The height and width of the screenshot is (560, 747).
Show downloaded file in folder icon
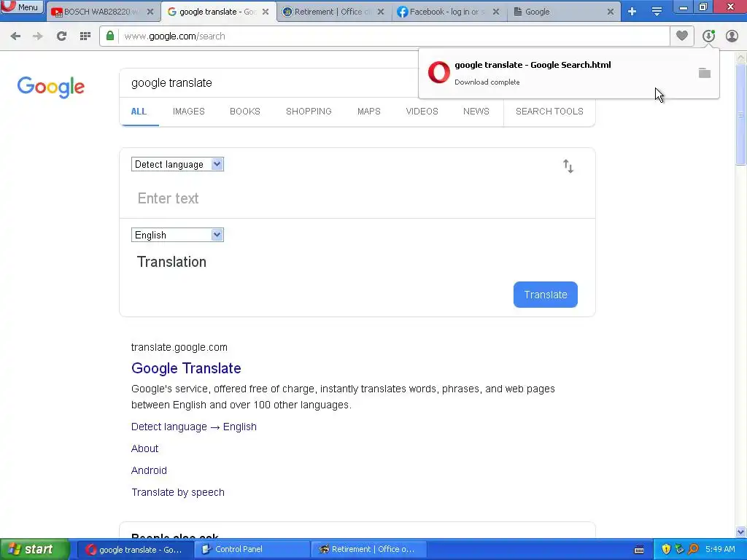(x=705, y=73)
